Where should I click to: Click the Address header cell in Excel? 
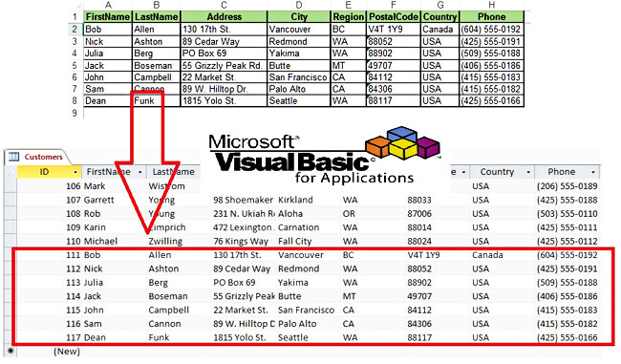click(x=224, y=17)
